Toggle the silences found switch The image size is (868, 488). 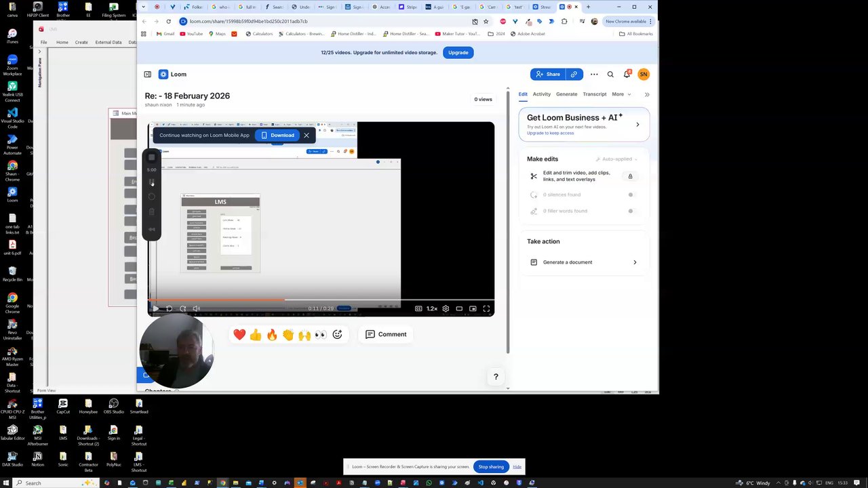click(x=631, y=195)
